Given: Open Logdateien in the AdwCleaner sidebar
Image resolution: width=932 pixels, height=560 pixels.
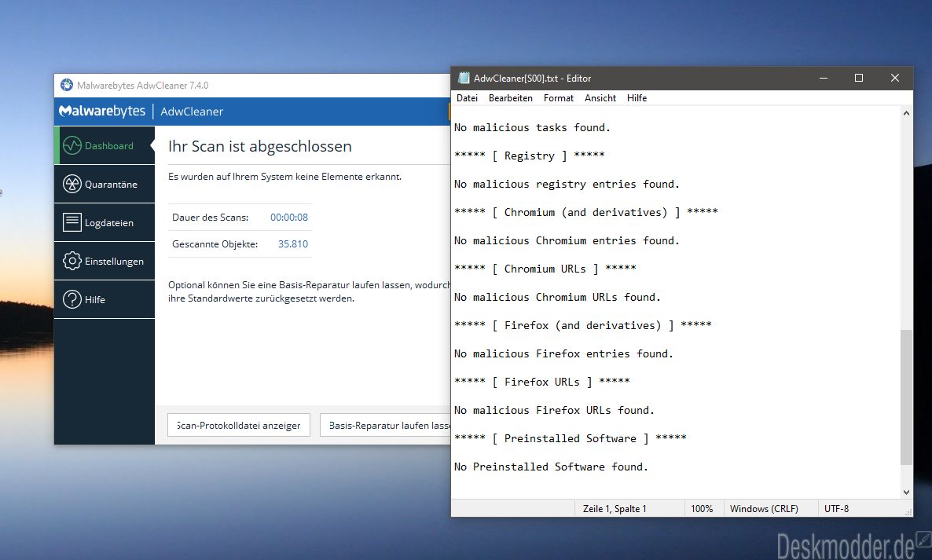Looking at the screenshot, I should pos(105,223).
